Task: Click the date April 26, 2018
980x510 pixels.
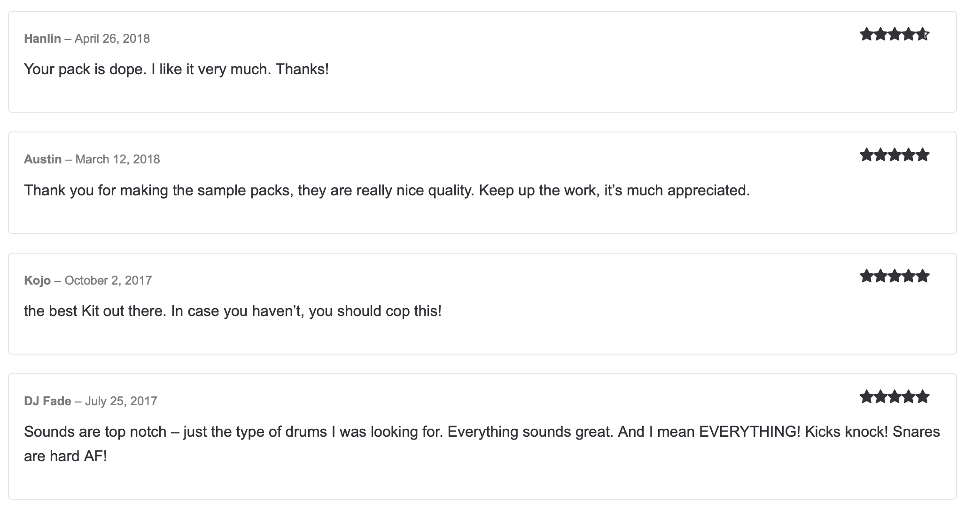Action: pos(112,39)
